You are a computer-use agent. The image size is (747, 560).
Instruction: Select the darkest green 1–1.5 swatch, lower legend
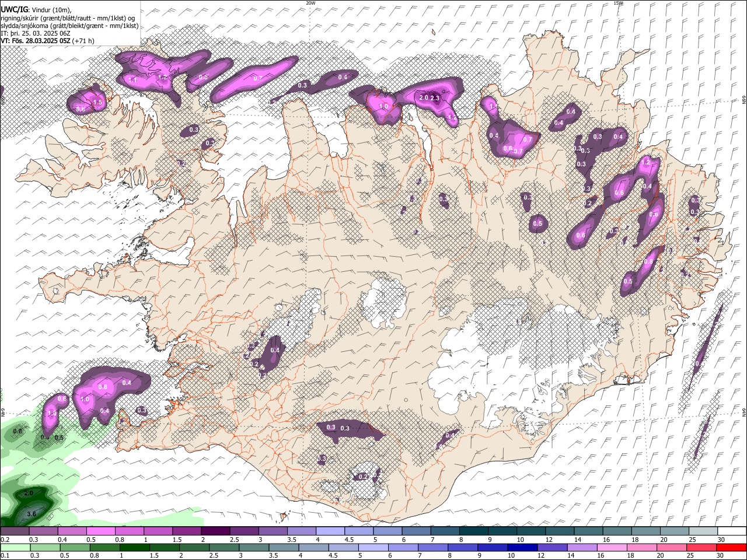pos(134,547)
